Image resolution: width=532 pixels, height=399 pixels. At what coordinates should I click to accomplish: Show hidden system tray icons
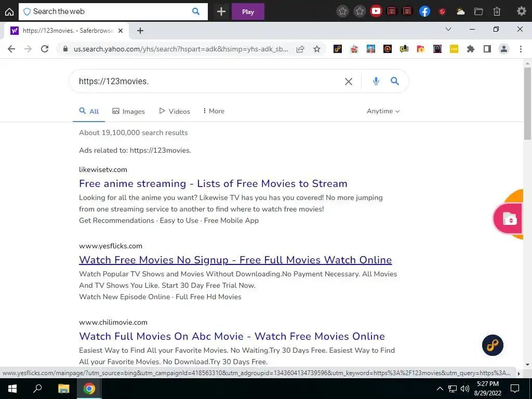tap(440, 389)
